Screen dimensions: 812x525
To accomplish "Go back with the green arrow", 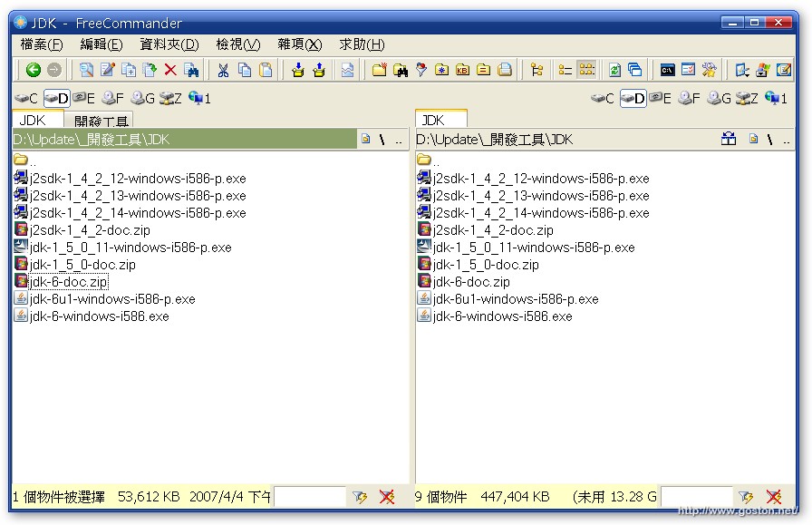I will (34, 70).
